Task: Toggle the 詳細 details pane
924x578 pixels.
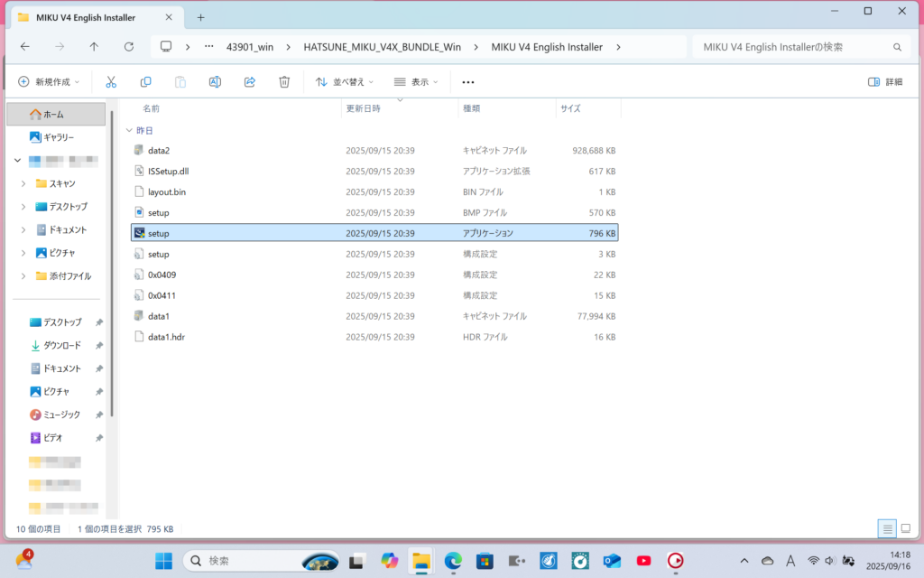Action: click(x=884, y=81)
